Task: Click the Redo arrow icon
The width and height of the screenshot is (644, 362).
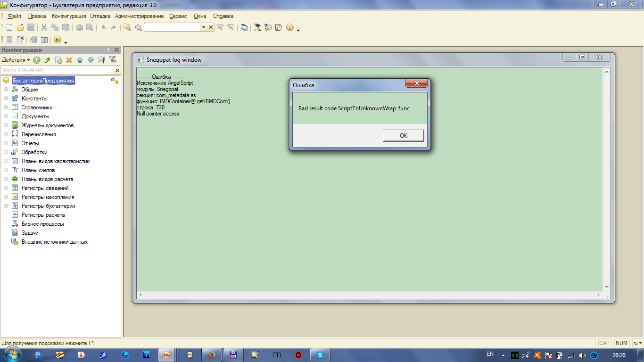Action: click(114, 27)
